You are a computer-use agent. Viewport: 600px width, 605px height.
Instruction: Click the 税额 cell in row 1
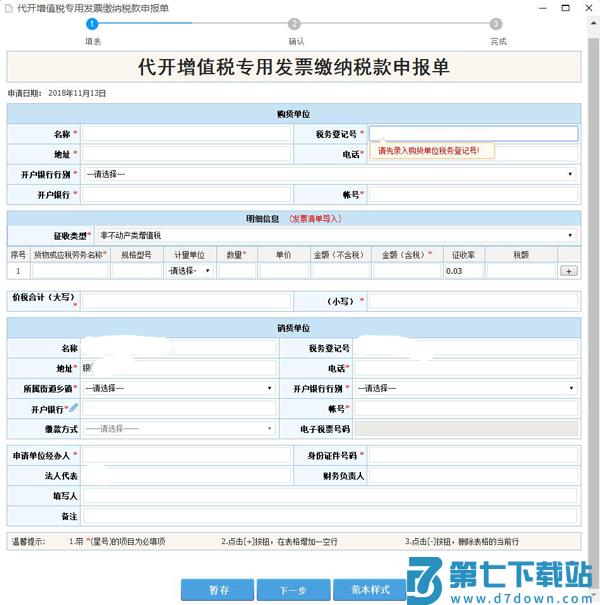pyautogui.click(x=521, y=271)
